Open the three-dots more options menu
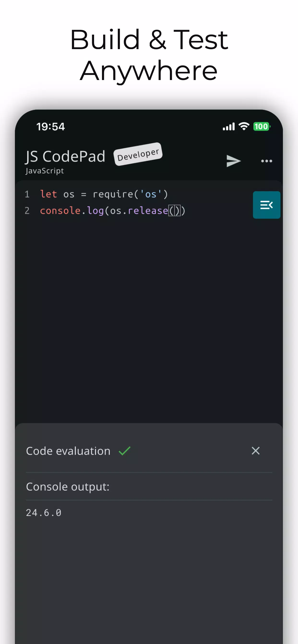Screen dimensions: 298x644 click(266, 161)
